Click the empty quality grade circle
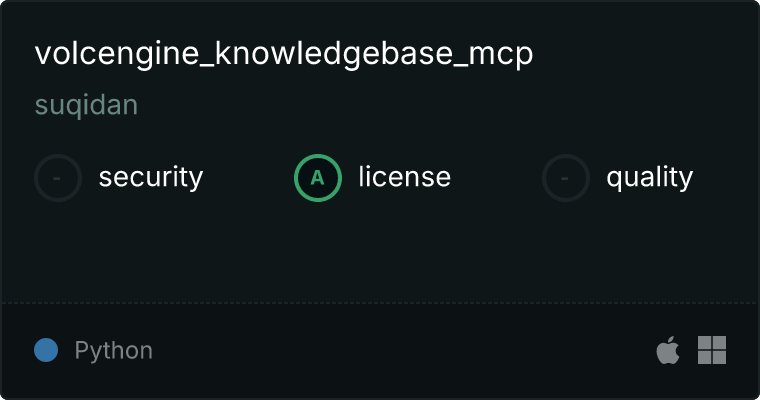The width and height of the screenshot is (760, 400). 566,178
